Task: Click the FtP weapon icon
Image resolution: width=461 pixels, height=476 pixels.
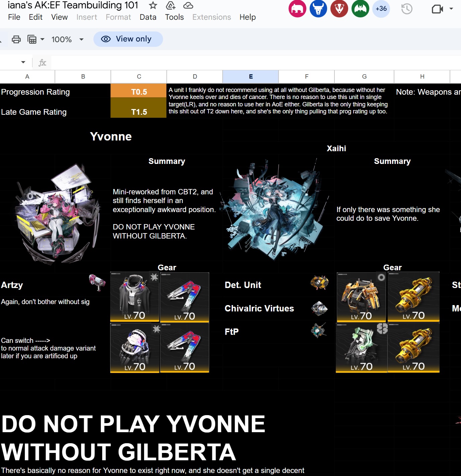Action: pyautogui.click(x=318, y=330)
